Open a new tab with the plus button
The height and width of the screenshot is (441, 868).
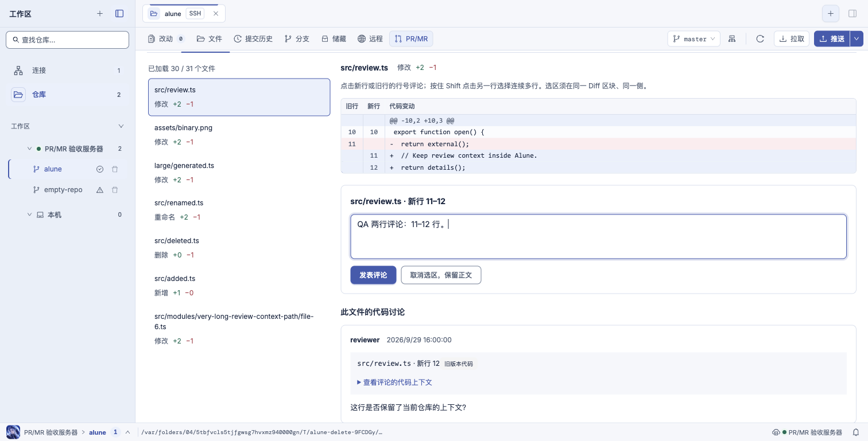[831, 14]
